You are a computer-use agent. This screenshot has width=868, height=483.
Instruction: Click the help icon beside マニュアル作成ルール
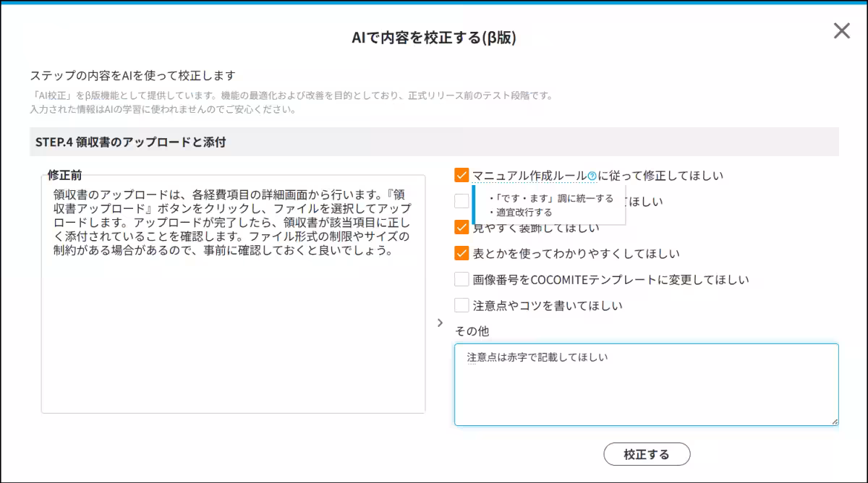pyautogui.click(x=592, y=176)
